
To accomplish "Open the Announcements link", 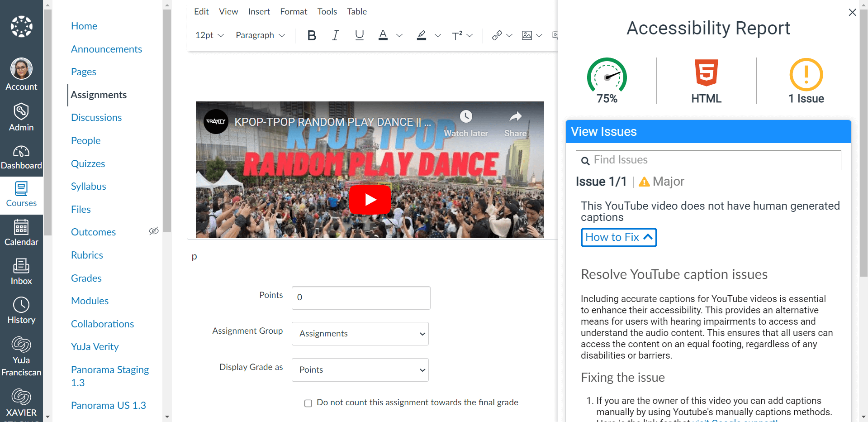I will click(x=106, y=49).
